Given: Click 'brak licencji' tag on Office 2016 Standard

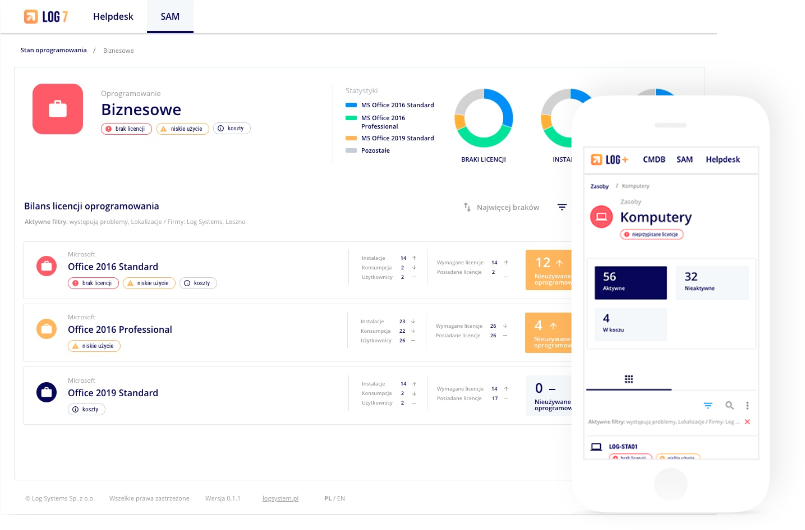Looking at the screenshot, I should click(93, 283).
